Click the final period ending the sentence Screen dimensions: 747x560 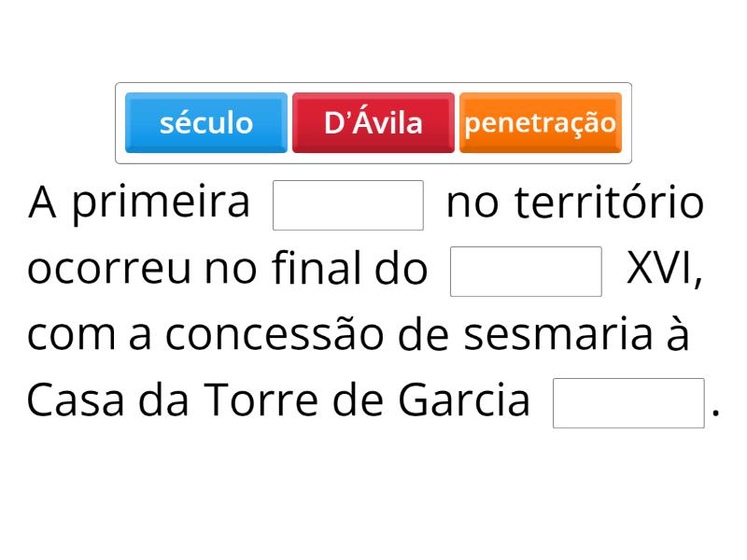tap(715, 412)
